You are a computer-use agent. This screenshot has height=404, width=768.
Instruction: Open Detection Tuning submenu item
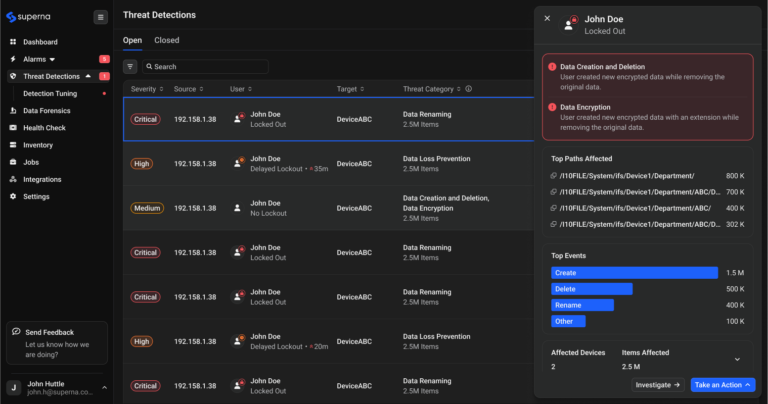(x=50, y=94)
